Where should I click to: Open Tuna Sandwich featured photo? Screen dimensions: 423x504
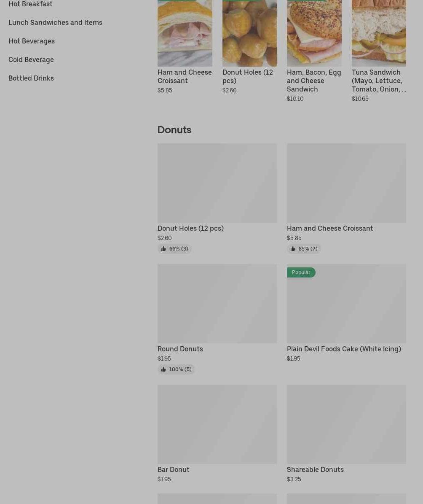tap(379, 33)
